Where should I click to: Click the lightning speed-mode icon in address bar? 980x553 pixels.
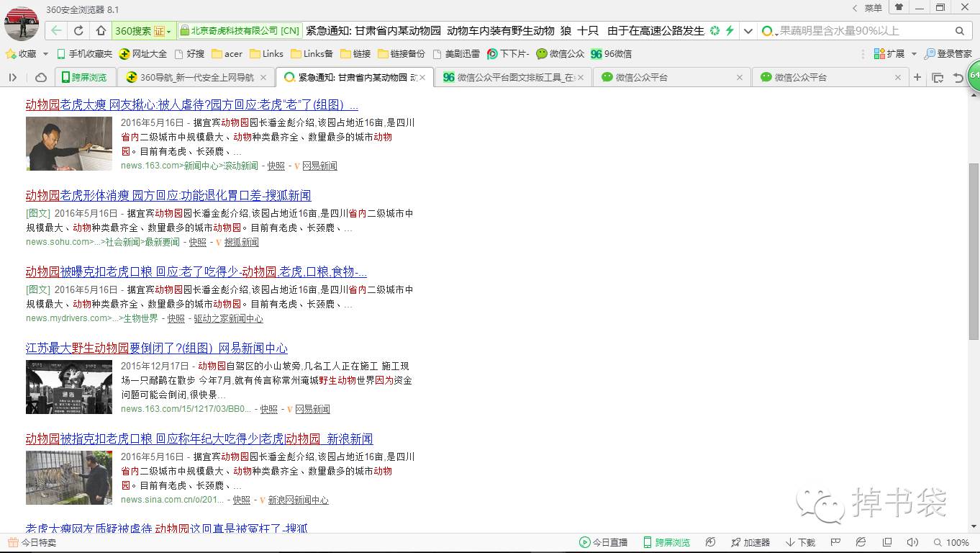[x=730, y=31]
